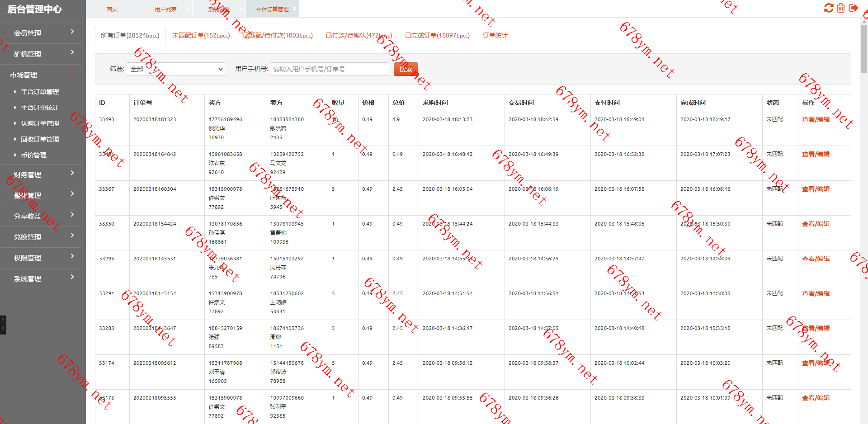Image resolution: width=868 pixels, height=424 pixels.
Task: Open the 订单统计 tab
Action: pos(495,35)
